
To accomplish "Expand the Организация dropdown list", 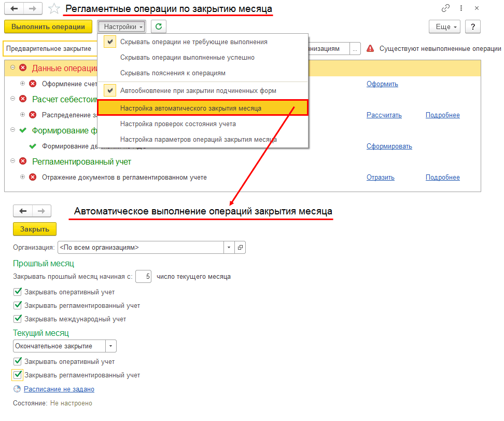I will [229, 247].
